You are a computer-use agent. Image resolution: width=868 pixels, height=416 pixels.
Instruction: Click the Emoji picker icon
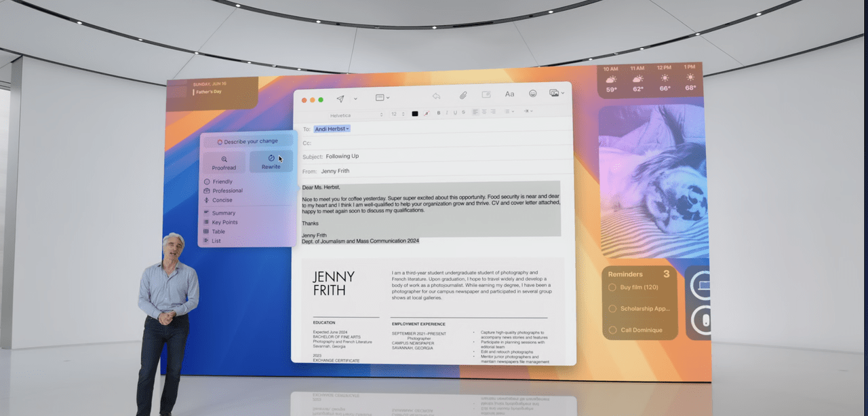point(534,94)
